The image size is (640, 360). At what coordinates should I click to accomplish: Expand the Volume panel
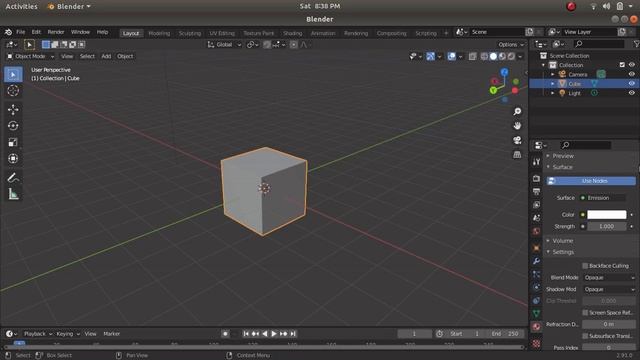tap(562, 241)
